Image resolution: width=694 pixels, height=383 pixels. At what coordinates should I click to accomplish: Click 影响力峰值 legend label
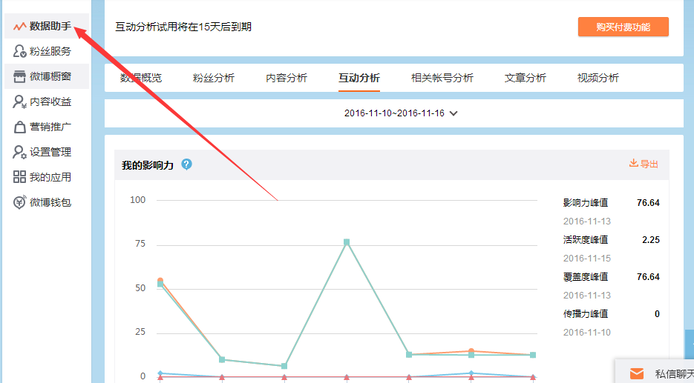click(x=586, y=203)
